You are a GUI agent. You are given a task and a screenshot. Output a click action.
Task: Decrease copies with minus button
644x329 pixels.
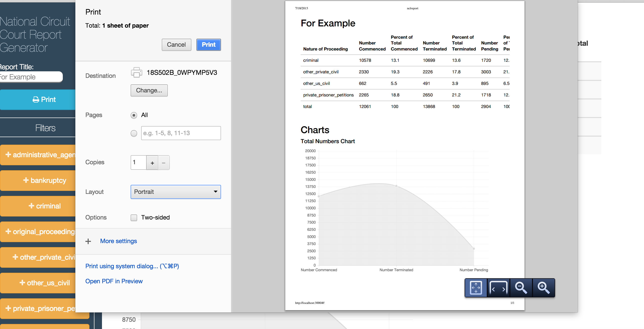tap(164, 163)
